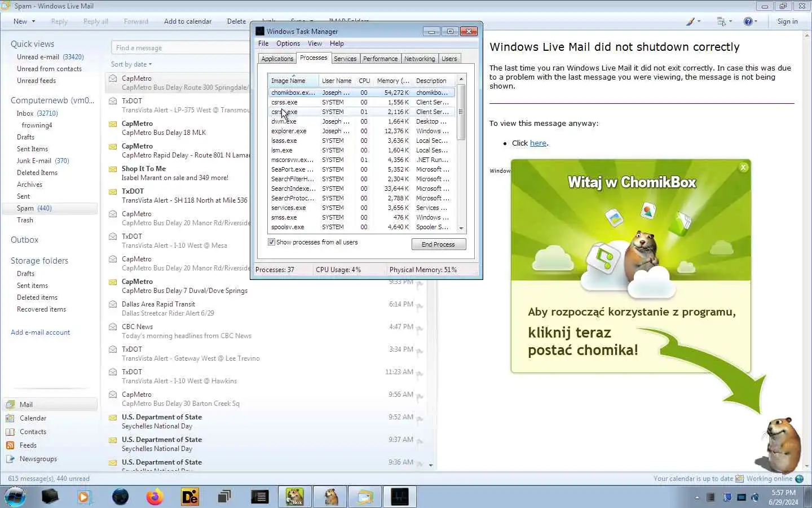Switch to the Services tab
This screenshot has width=812, height=508.
[x=345, y=59]
